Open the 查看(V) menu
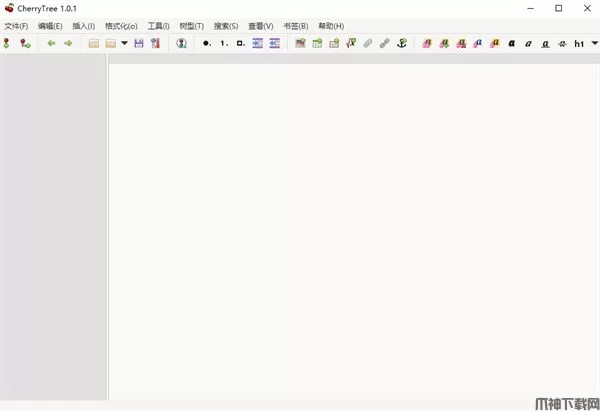Viewport: 600px width, 411px height. [x=261, y=26]
